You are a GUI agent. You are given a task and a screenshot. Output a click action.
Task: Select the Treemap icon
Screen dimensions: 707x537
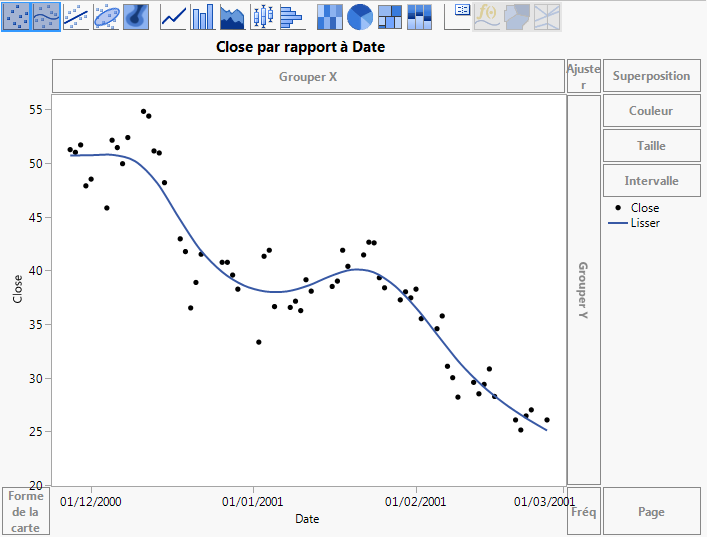390,17
